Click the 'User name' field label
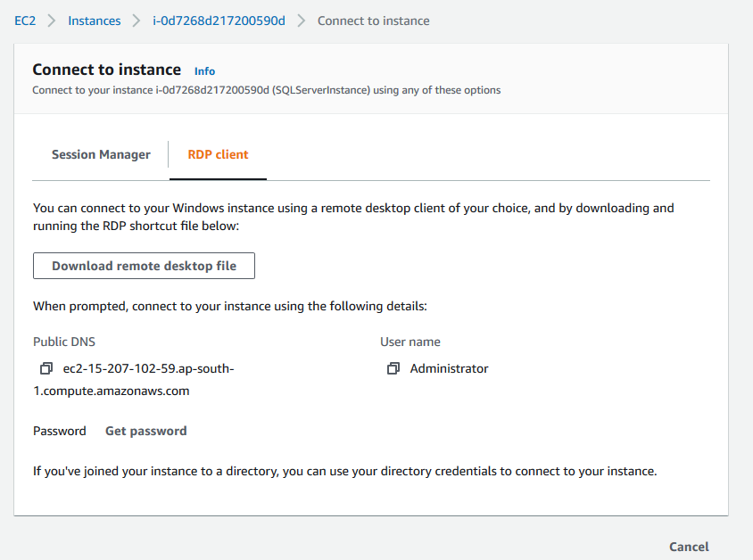This screenshot has width=753, height=560. coord(410,342)
